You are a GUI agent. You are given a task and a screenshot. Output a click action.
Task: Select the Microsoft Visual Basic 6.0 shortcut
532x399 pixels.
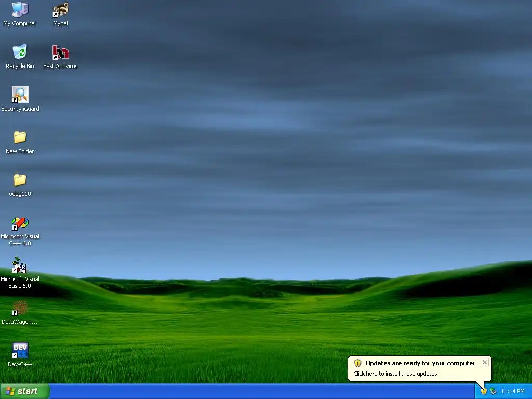(20, 273)
